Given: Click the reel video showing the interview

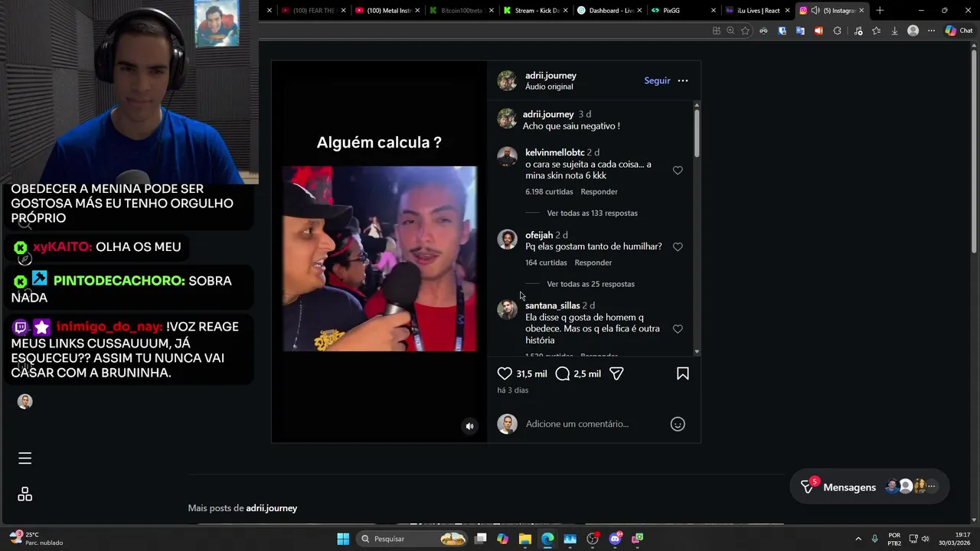Looking at the screenshot, I should click(380, 259).
